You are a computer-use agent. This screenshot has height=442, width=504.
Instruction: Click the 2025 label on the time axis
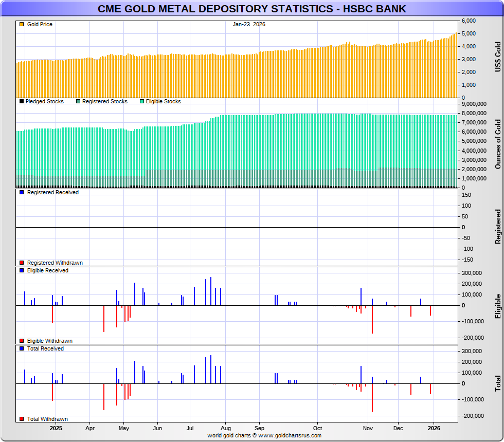click(56, 428)
